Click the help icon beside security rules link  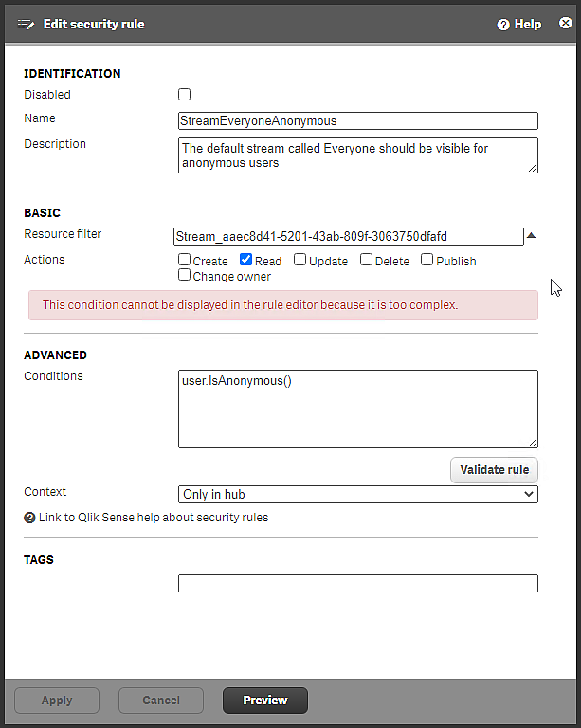pyautogui.click(x=29, y=518)
